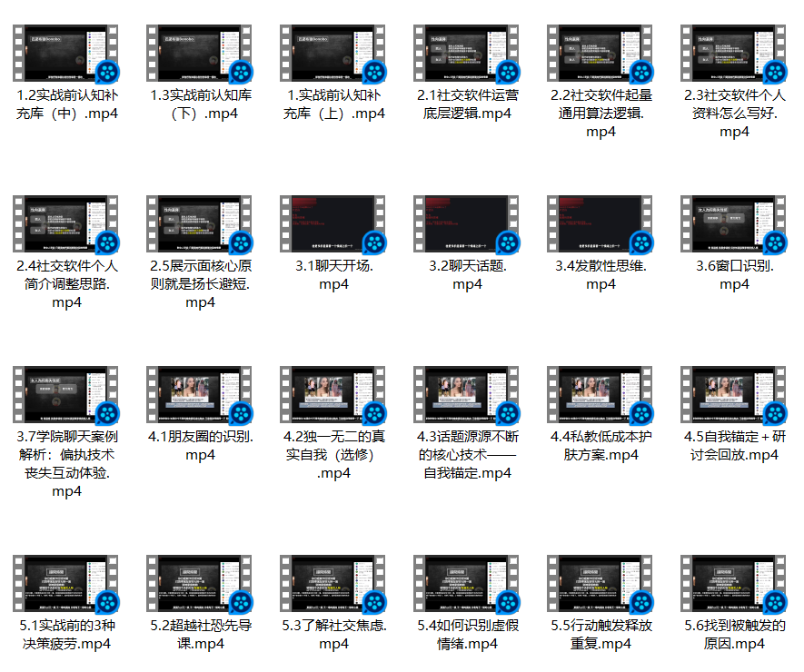Viewport: 804px width, 672px height.
Task: Click thumbnail of 2.2社交软件起量通用算法逻辑
Action: click(601, 53)
